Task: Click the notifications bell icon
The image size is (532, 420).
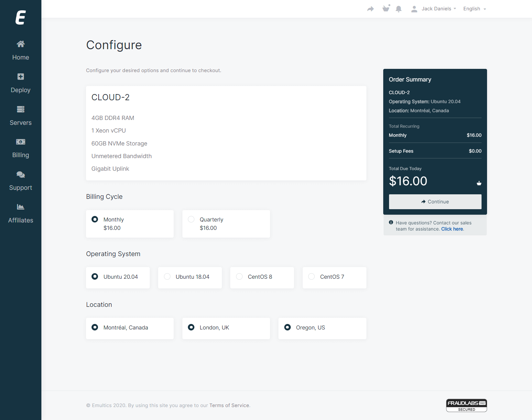Action: 398,9
